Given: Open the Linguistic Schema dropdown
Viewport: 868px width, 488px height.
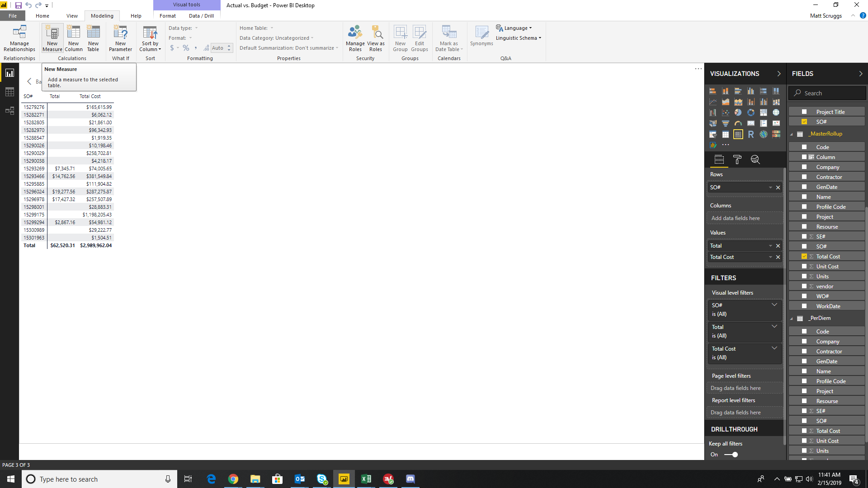Looking at the screenshot, I should tap(519, 38).
